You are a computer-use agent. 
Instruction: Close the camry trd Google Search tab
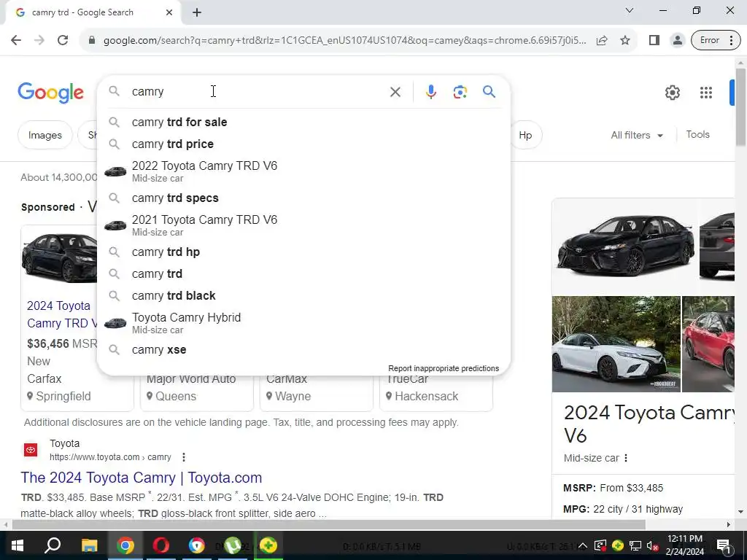pyautogui.click(x=169, y=12)
